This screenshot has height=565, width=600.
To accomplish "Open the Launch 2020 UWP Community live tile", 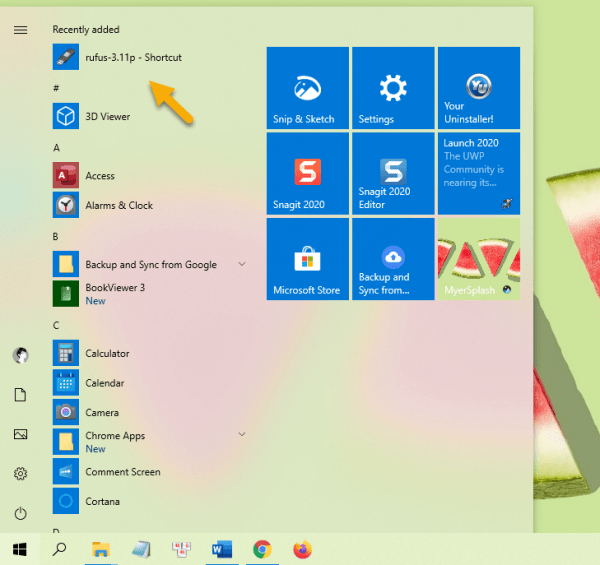I will tap(479, 174).
